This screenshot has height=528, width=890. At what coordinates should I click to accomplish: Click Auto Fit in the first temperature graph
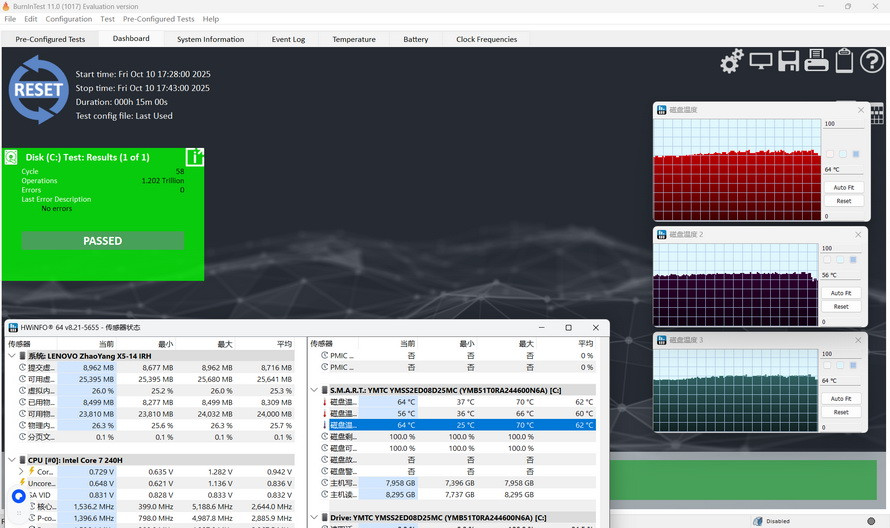pos(843,187)
